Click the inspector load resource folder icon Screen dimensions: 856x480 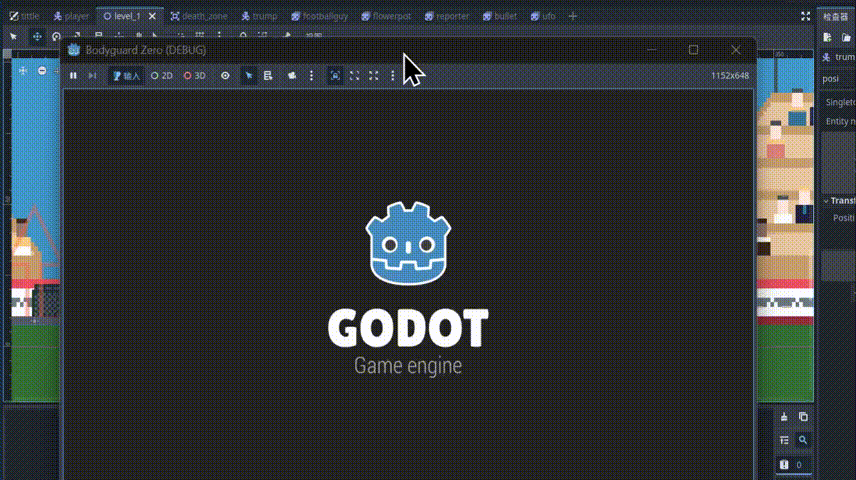tap(846, 37)
